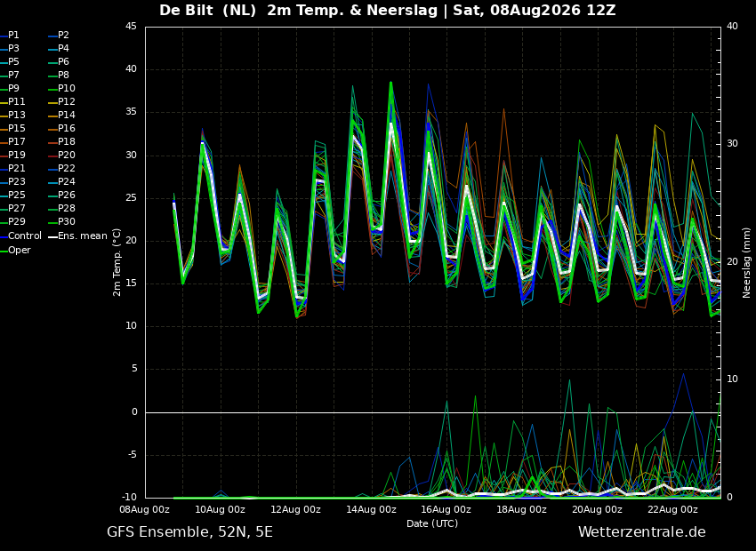
Task: Select the P20 legend label
Action: [61, 156]
